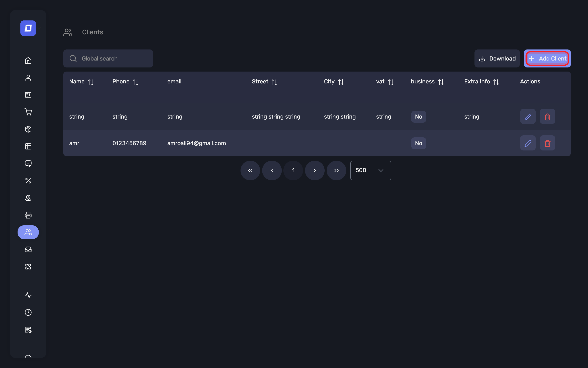
Task: Sort table by Street column
Action: click(274, 82)
